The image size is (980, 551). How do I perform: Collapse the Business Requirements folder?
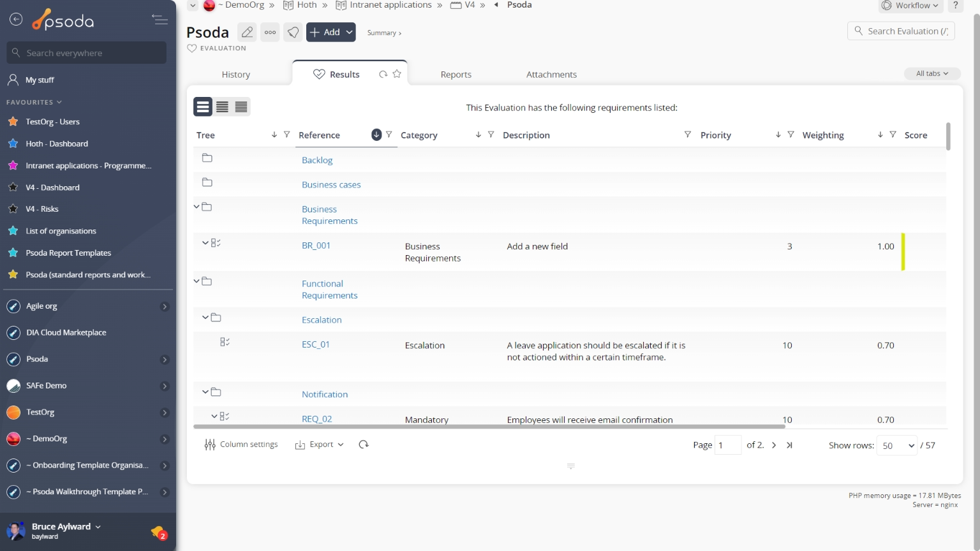coord(197,207)
